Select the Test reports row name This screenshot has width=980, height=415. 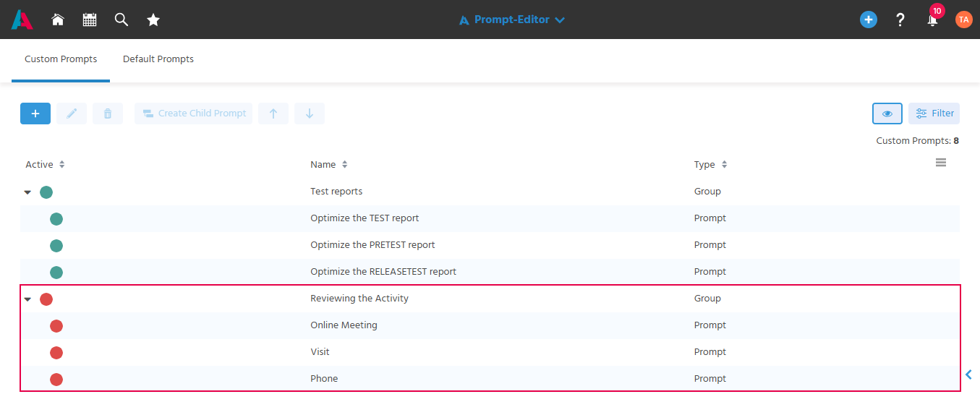tap(336, 192)
